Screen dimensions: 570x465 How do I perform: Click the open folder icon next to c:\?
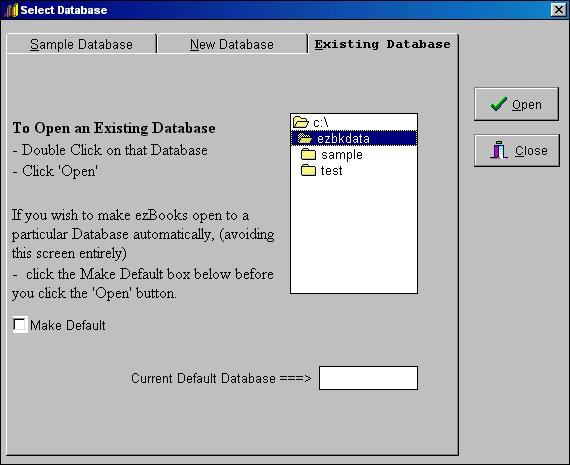point(301,122)
